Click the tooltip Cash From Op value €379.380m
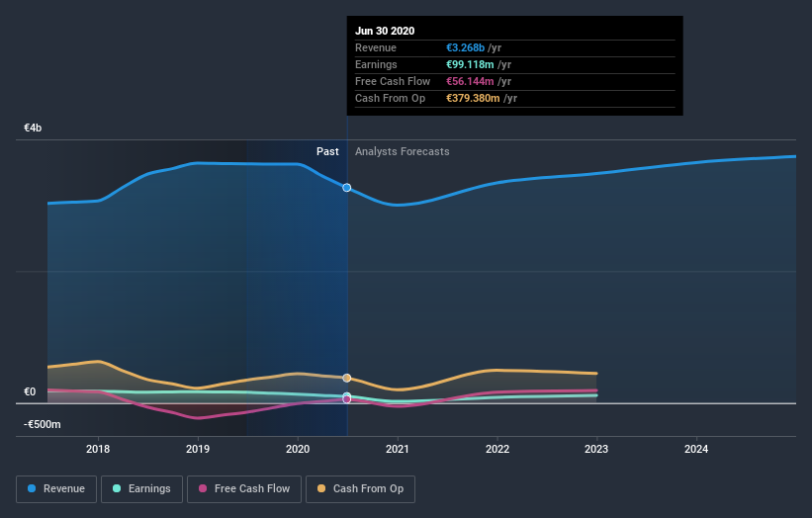 point(474,98)
